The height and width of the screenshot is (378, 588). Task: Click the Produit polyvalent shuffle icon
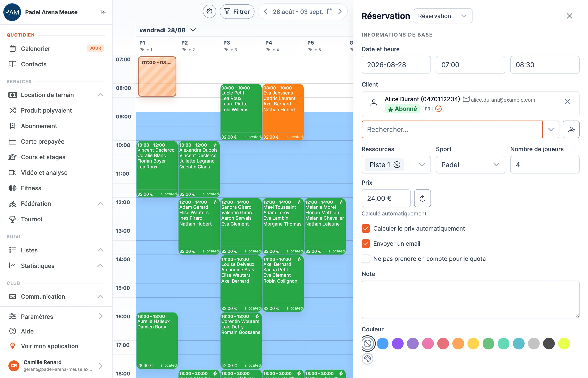tap(13, 110)
